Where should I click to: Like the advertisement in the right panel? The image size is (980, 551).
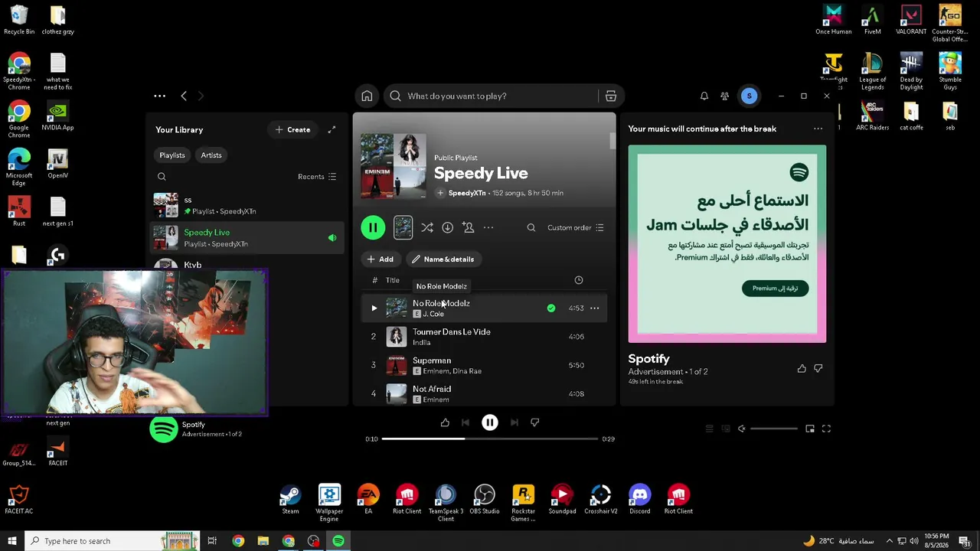click(802, 369)
